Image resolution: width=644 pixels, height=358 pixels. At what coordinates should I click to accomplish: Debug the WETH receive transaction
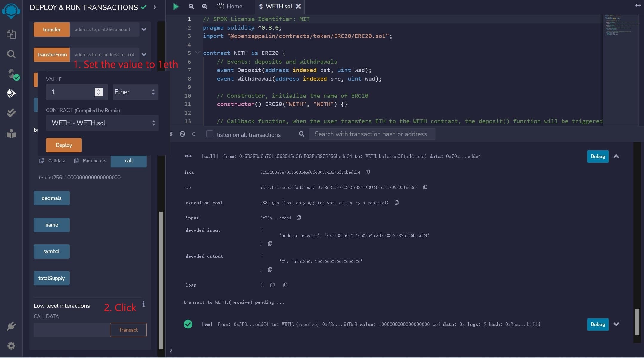(x=598, y=325)
